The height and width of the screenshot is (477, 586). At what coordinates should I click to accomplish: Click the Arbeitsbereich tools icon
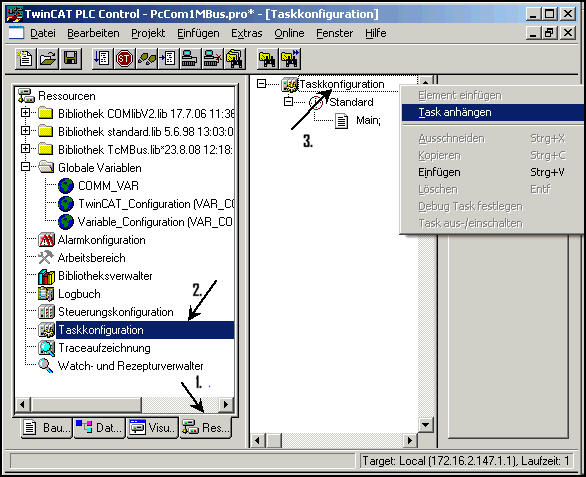point(46,257)
